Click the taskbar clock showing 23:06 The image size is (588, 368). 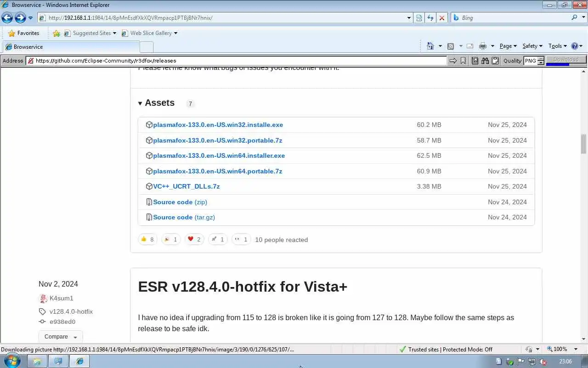click(565, 362)
